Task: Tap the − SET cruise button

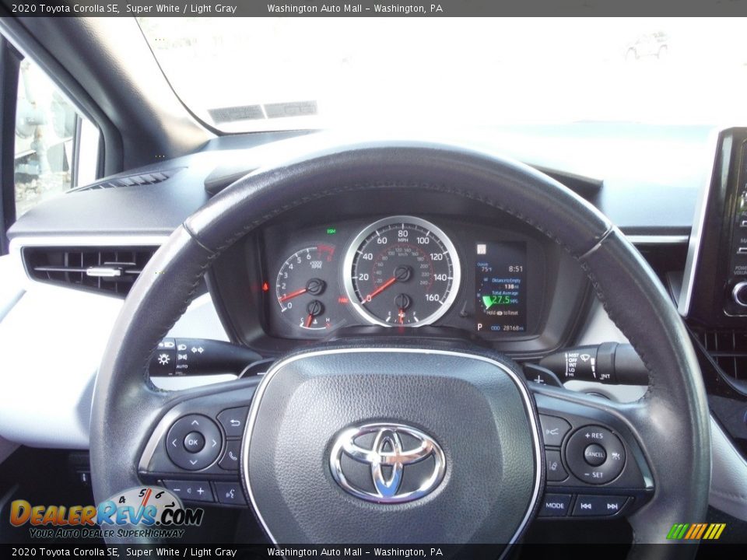Action: pyautogui.click(x=594, y=474)
